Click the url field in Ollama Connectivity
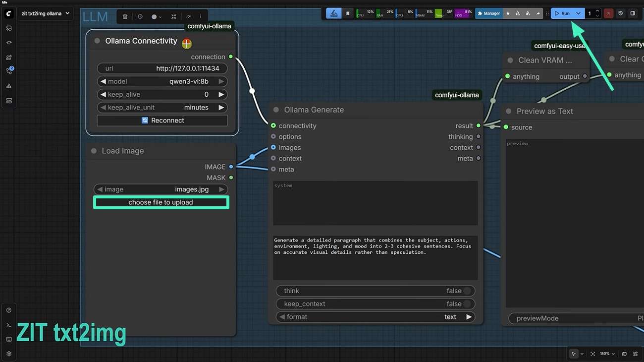Screen dimensions: 644x362 pos(162,68)
